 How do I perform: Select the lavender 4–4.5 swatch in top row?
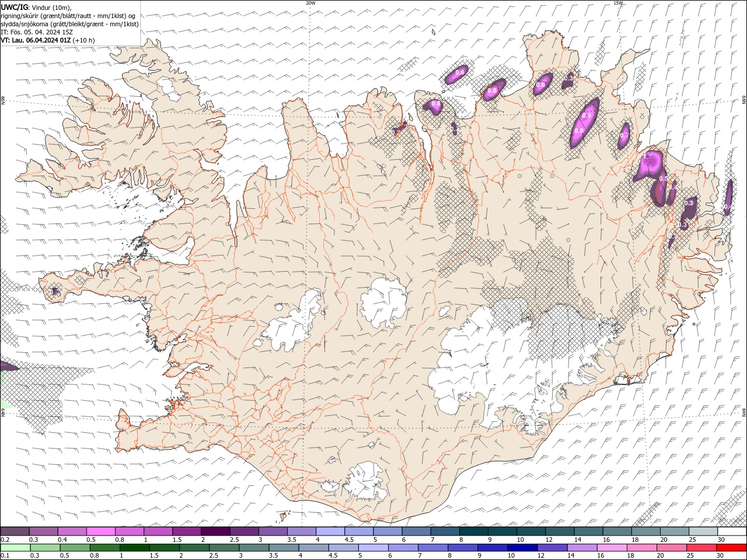(x=330, y=531)
